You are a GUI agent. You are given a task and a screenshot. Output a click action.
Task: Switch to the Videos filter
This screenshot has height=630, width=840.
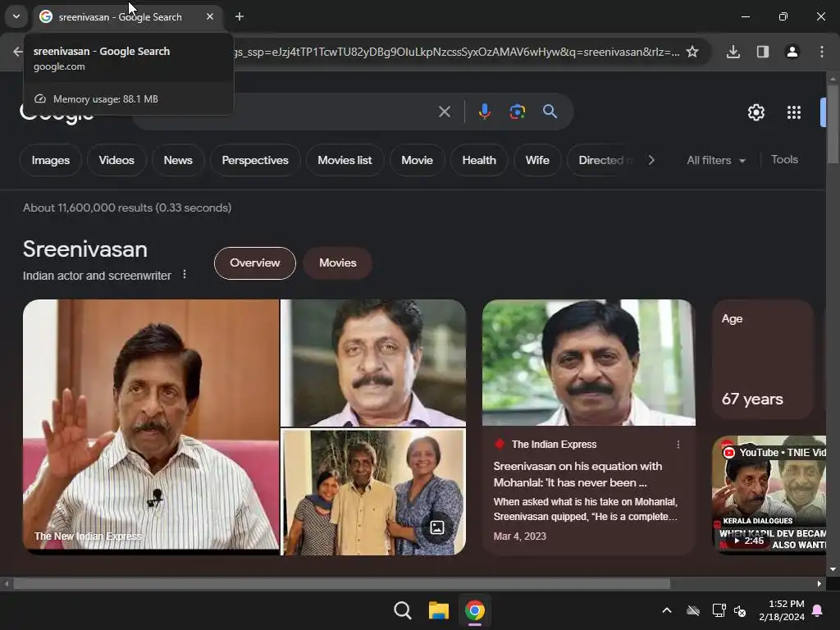coord(116,160)
